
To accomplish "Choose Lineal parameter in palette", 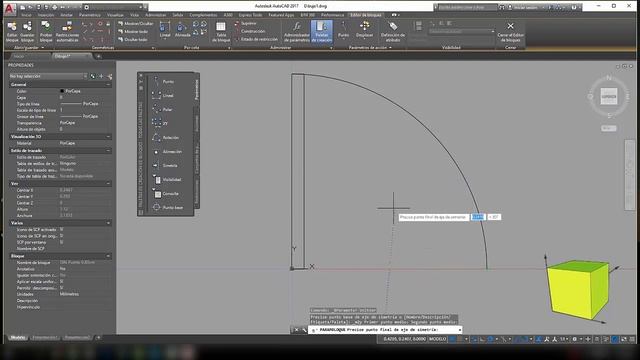I will point(163,96).
